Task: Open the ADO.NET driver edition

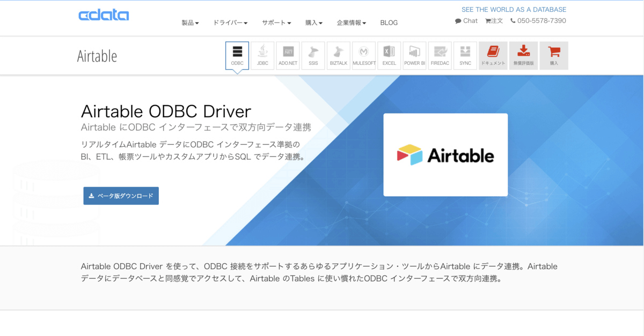Action: click(288, 56)
